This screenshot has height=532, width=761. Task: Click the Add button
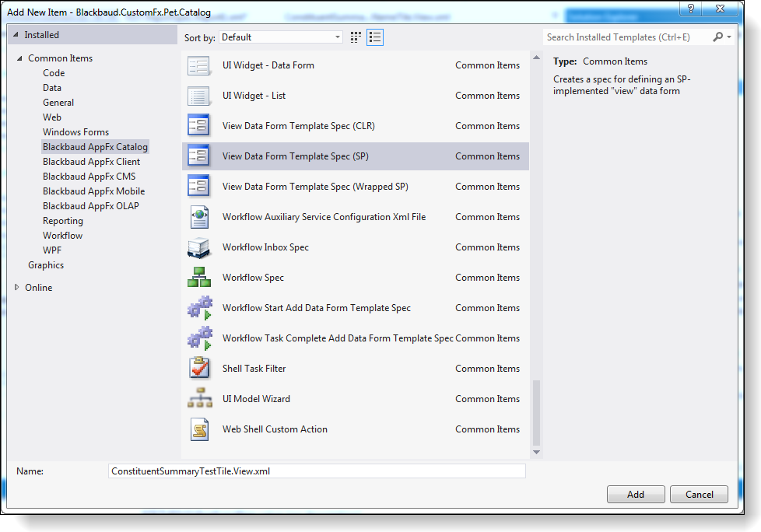click(x=636, y=494)
